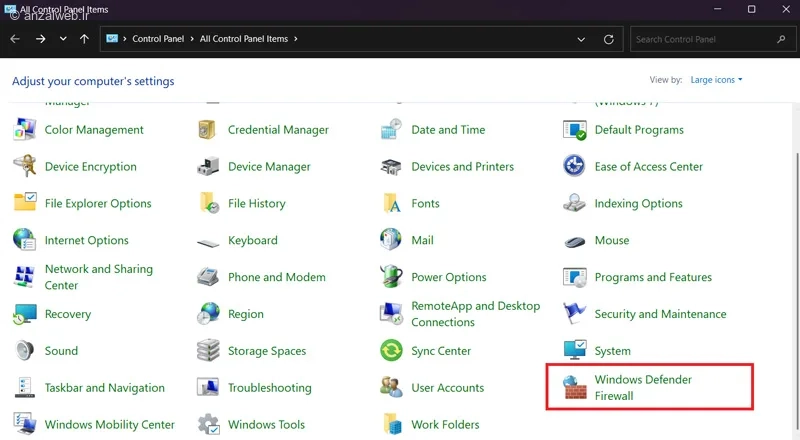Open the File Explorer Options folder icon
Screen dimensions: 800x440
[x=24, y=202]
